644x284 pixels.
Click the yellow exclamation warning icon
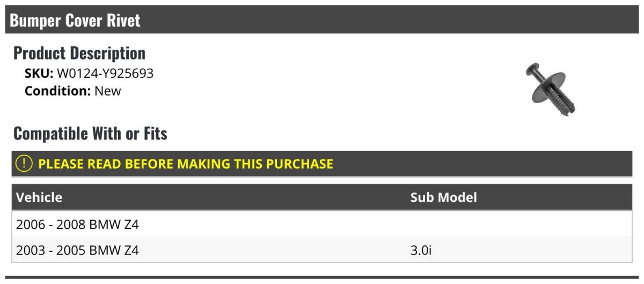(x=24, y=163)
